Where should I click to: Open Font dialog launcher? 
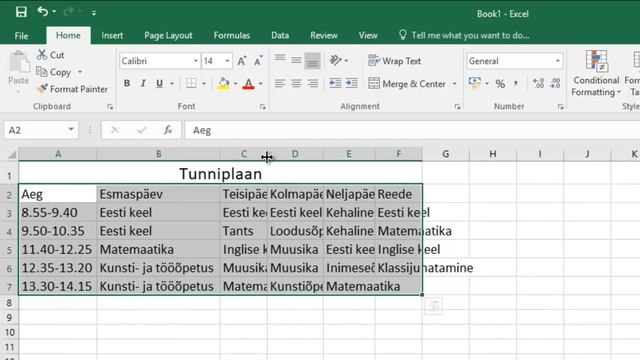262,107
